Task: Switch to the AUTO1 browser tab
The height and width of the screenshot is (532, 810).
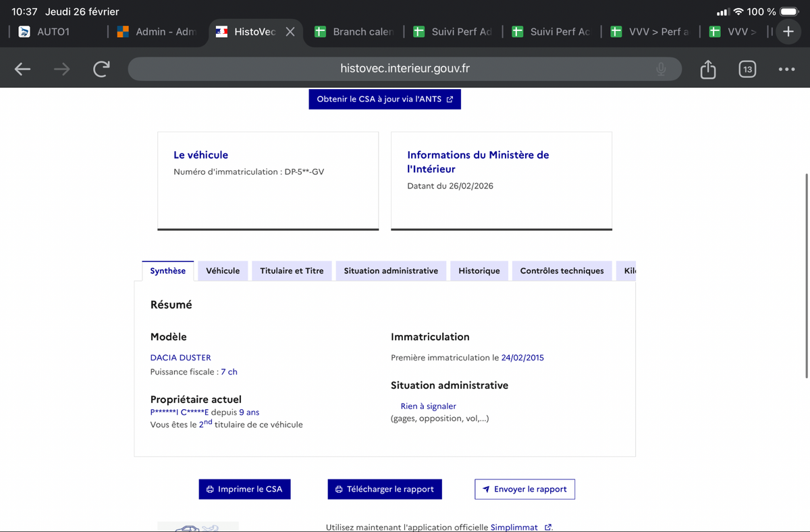Action: click(x=54, y=32)
